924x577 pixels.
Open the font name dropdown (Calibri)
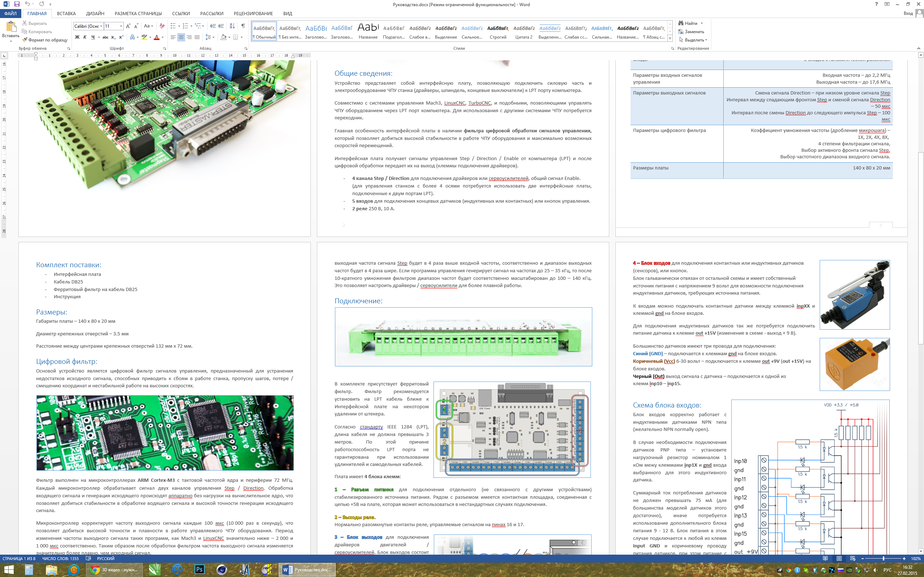point(101,26)
